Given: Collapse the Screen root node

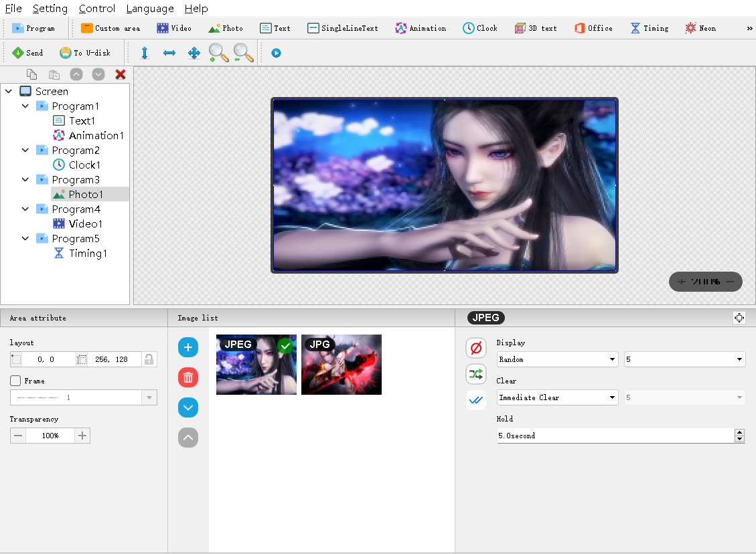Looking at the screenshot, I should [9, 91].
